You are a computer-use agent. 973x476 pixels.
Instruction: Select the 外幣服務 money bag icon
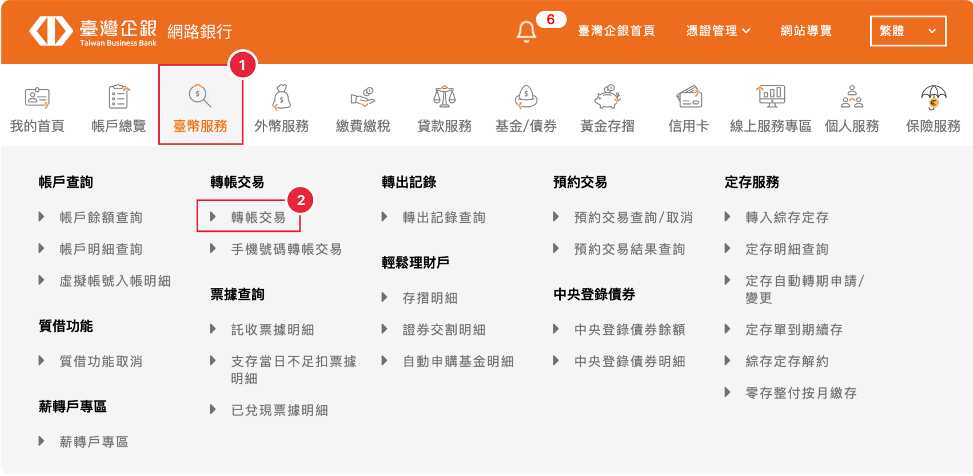click(281, 97)
